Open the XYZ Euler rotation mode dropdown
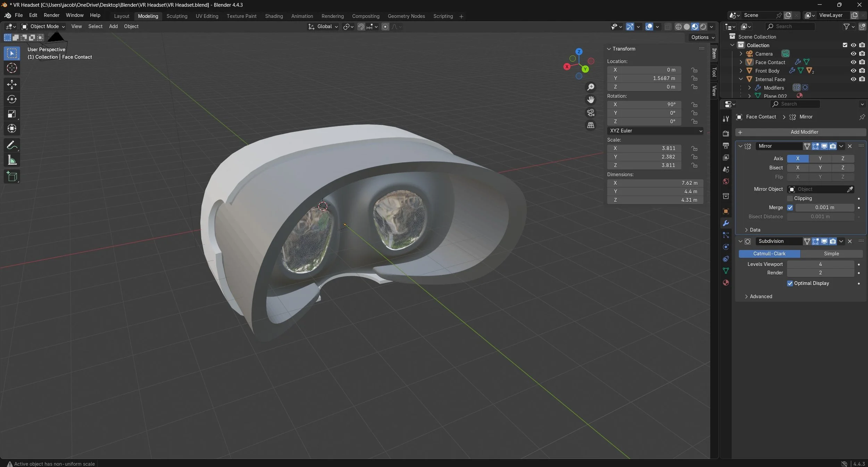The image size is (868, 467). [655, 131]
